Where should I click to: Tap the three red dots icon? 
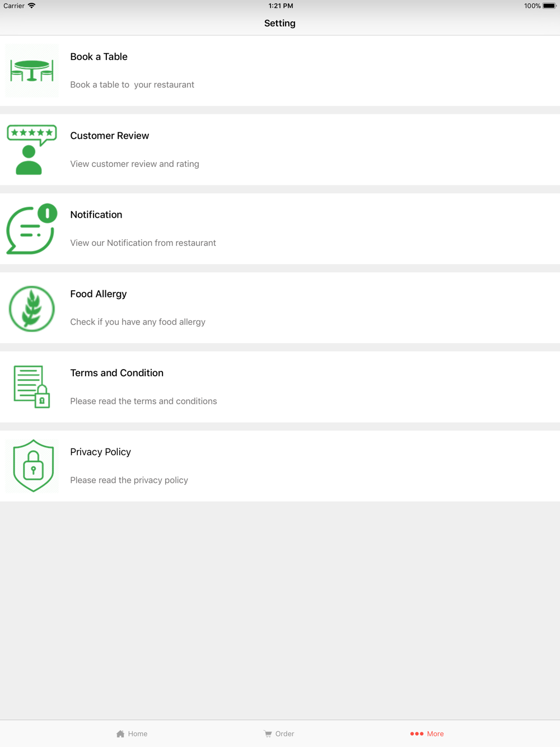pos(417,734)
